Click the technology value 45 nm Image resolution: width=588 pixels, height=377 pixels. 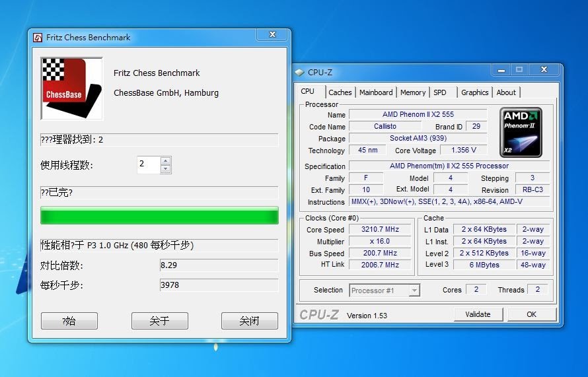point(367,151)
